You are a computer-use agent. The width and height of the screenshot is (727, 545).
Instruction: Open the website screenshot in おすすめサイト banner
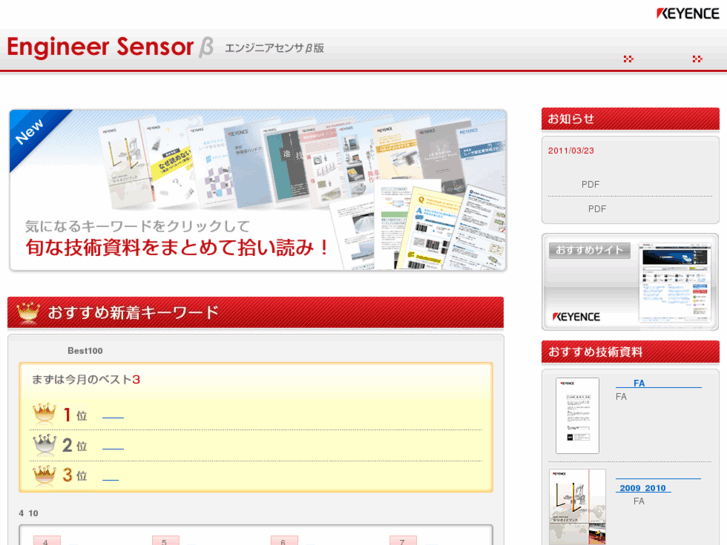675,282
